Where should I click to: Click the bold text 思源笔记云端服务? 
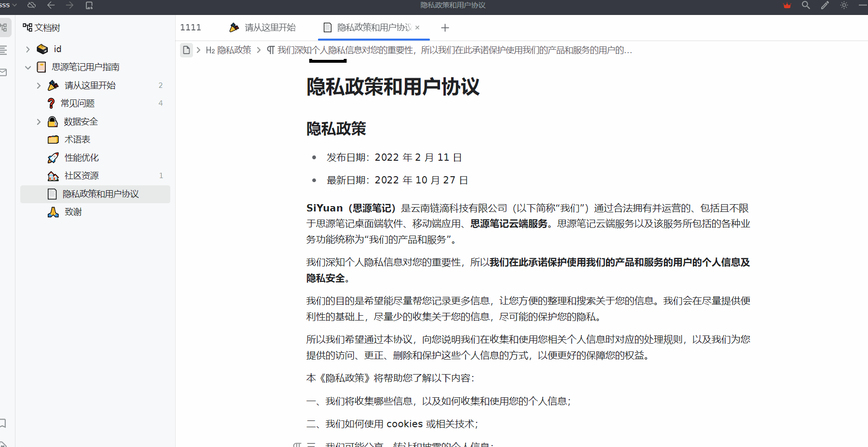click(x=509, y=223)
